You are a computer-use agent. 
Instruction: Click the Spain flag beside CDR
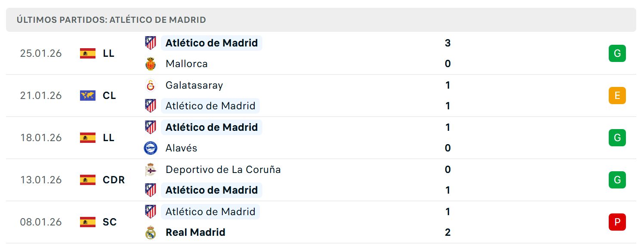point(88,180)
